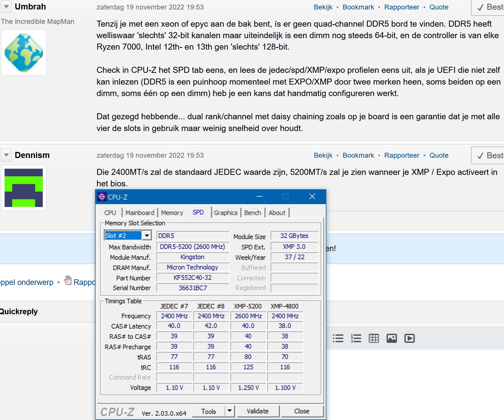Viewport: 504px width, 420px height.
Task: Click the XMP-5200 column header
Action: [x=248, y=306]
